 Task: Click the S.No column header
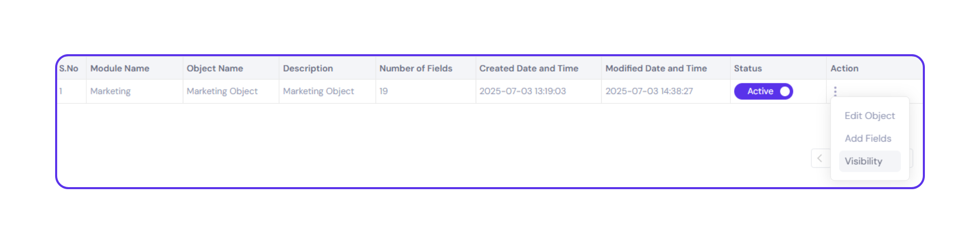pos(69,69)
